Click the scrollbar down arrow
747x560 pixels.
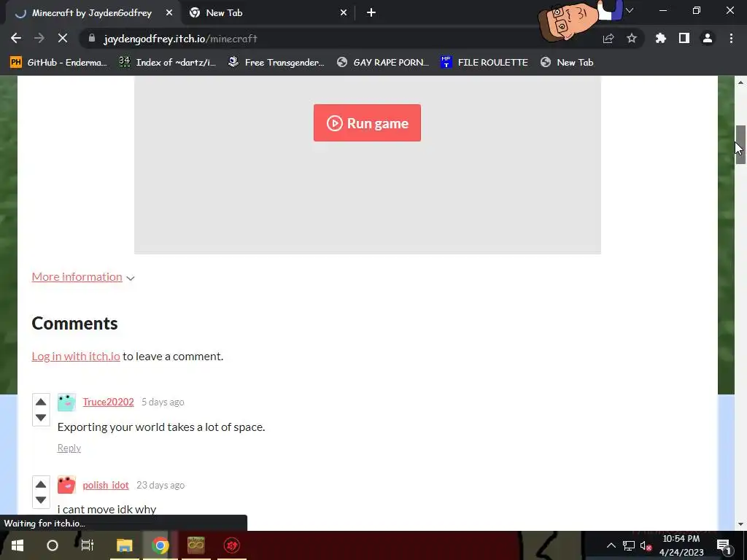pyautogui.click(x=740, y=524)
